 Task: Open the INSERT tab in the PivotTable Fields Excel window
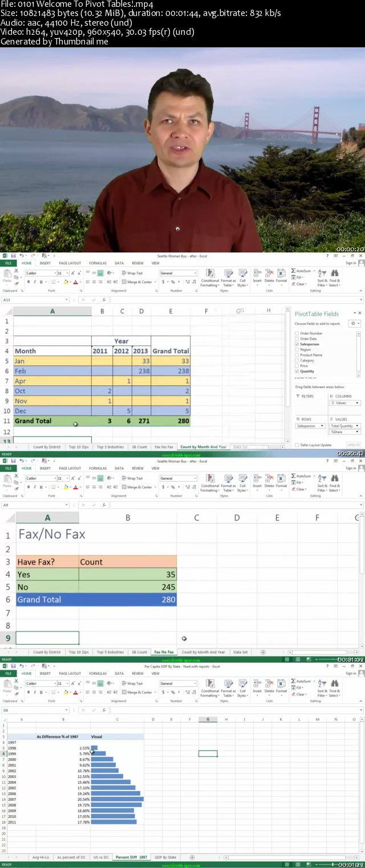coord(45,263)
